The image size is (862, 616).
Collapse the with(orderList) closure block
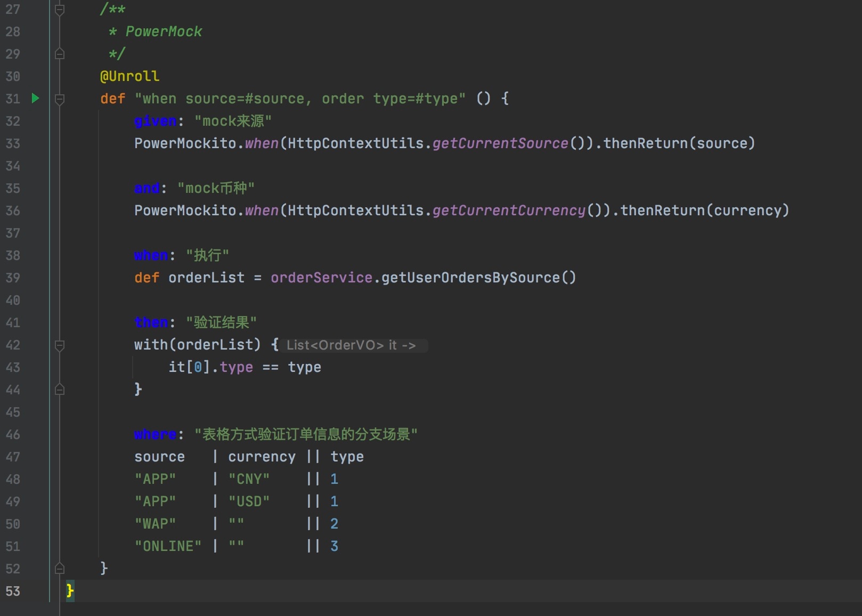[x=60, y=345]
